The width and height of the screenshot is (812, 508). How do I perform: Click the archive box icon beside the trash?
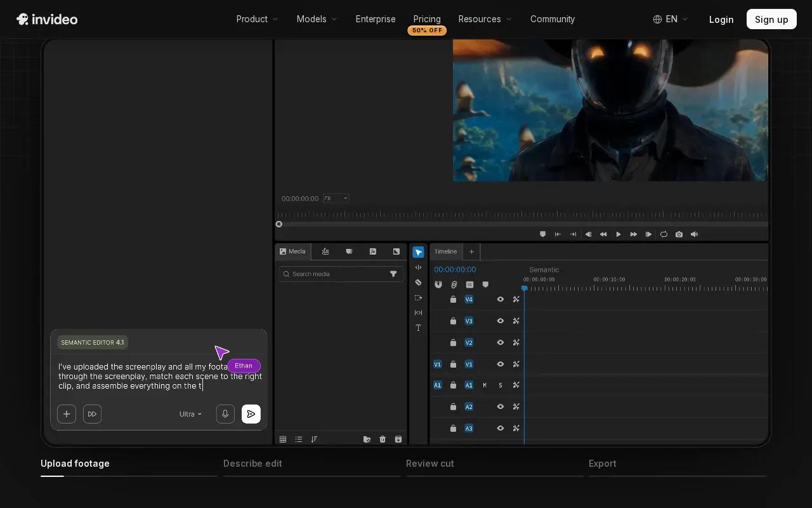click(x=398, y=439)
